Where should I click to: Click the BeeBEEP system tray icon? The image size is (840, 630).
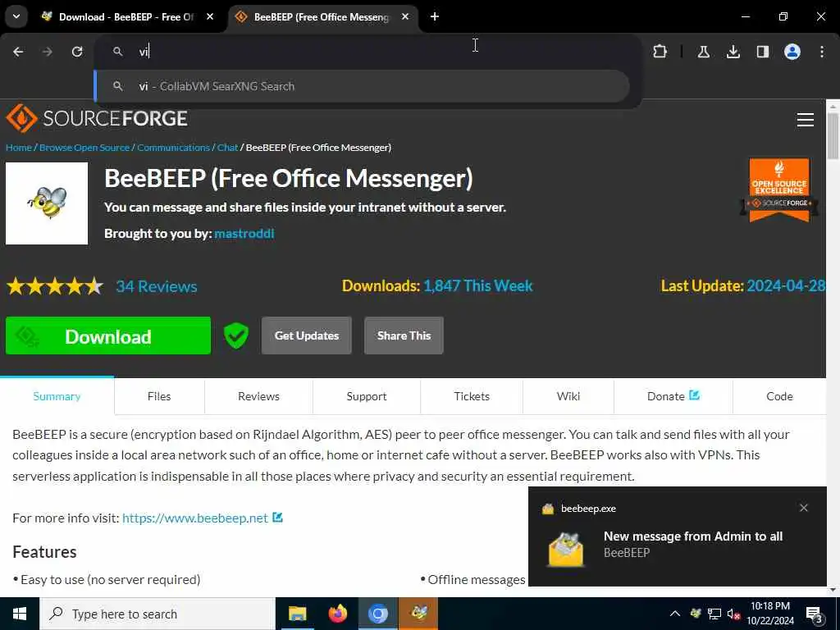pyautogui.click(x=696, y=614)
